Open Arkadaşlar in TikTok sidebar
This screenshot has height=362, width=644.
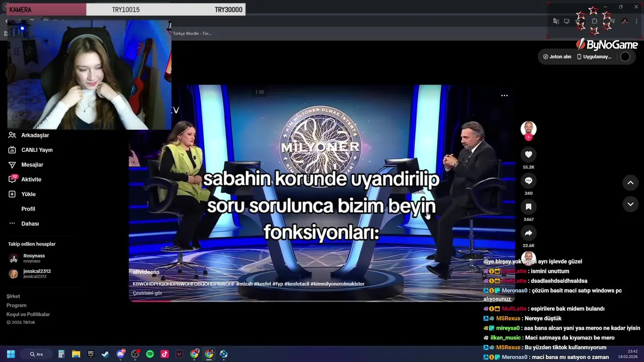coord(35,135)
